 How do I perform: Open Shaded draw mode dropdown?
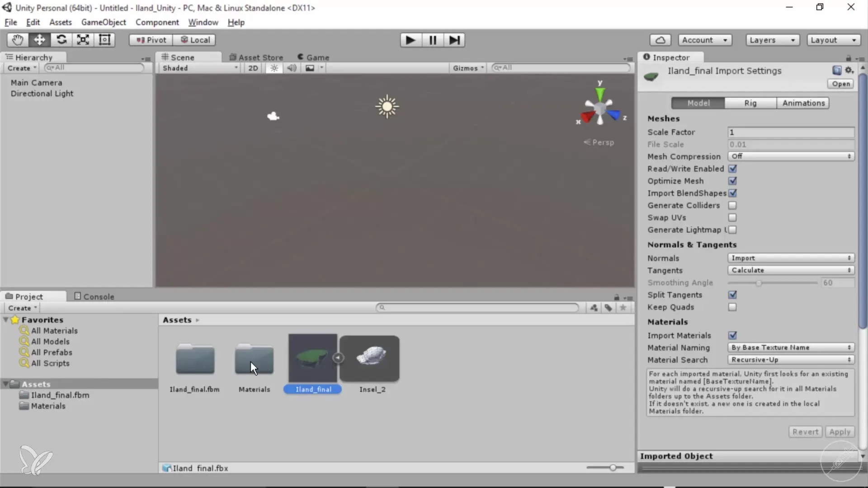tap(200, 68)
